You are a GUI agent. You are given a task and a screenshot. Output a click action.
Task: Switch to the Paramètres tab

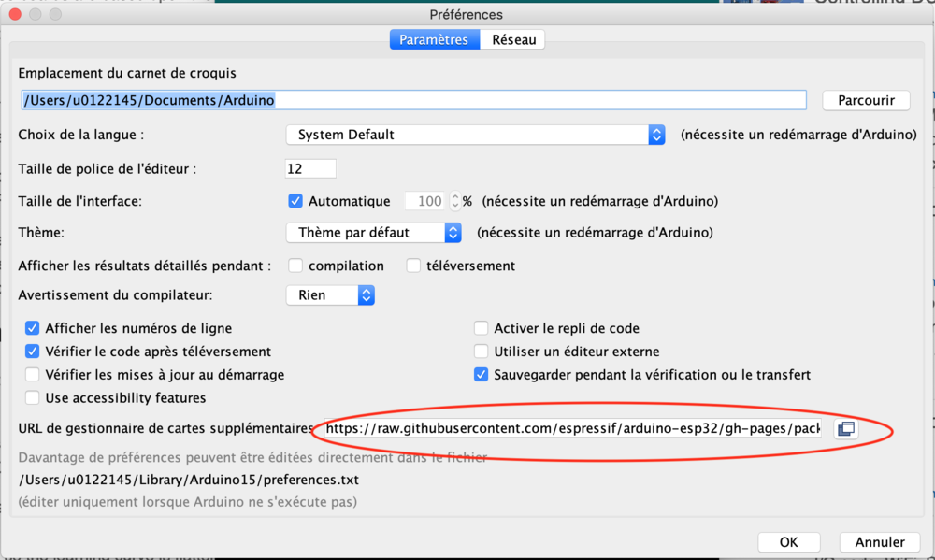(x=434, y=39)
